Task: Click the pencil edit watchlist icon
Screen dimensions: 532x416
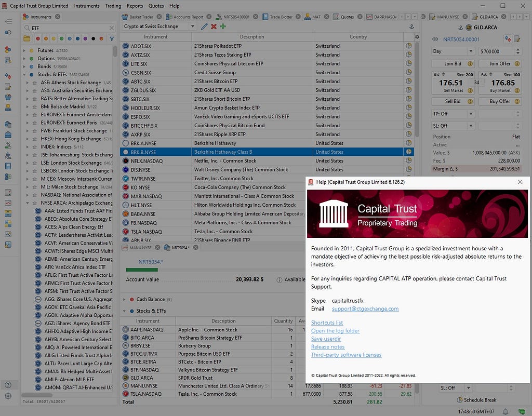Action: (x=204, y=26)
